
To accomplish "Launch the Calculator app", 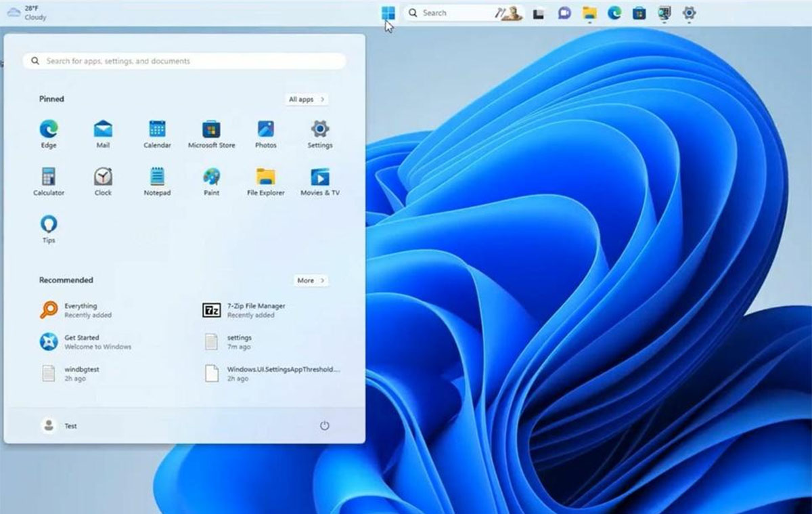I will (49, 181).
